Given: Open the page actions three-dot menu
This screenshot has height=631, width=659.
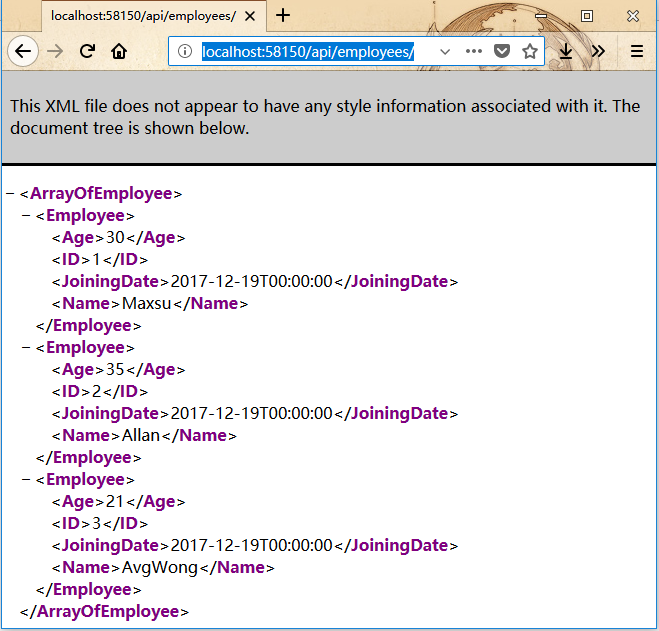Looking at the screenshot, I should (474, 51).
